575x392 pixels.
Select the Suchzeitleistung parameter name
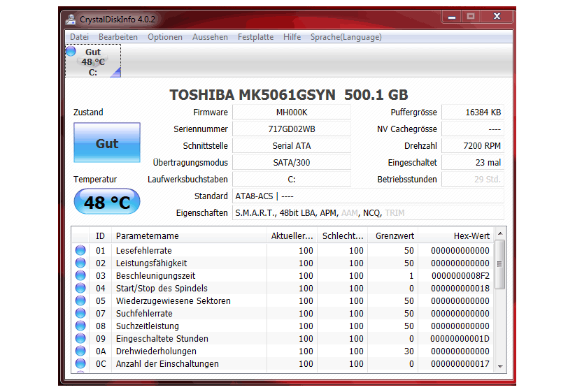point(148,326)
